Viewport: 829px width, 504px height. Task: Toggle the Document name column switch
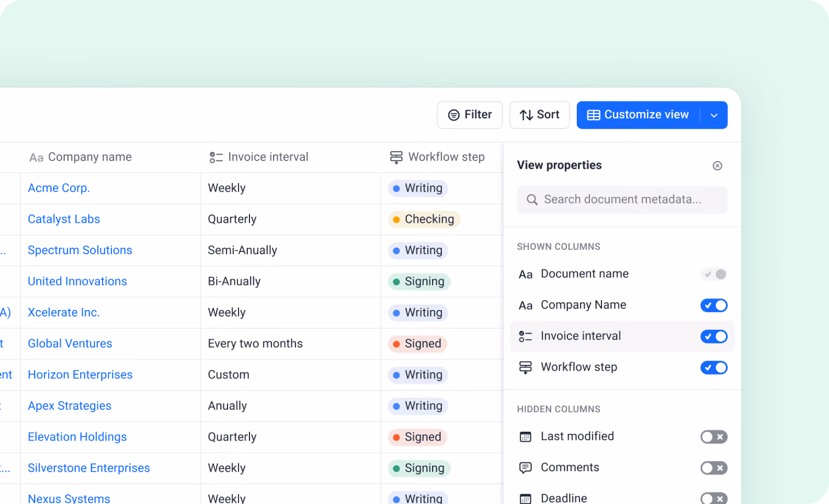(714, 274)
